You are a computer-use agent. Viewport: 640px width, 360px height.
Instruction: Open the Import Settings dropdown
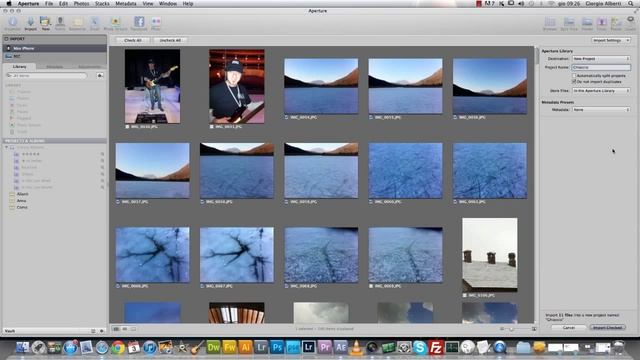click(611, 40)
